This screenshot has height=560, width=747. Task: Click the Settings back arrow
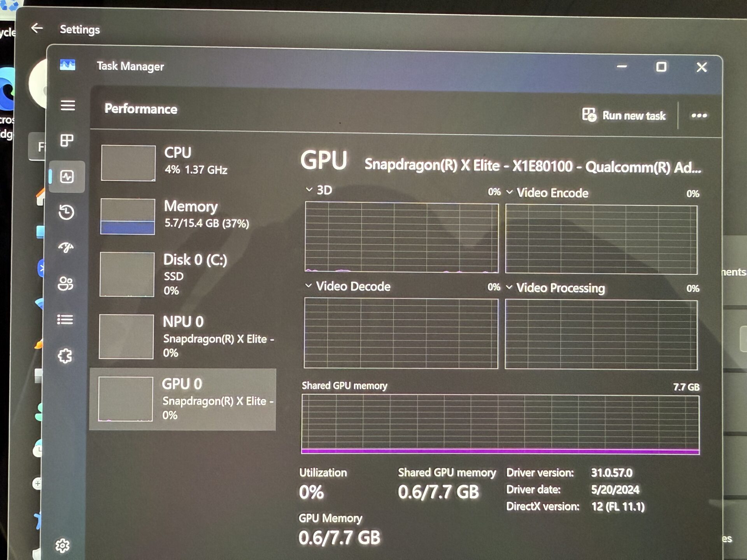[x=37, y=29]
